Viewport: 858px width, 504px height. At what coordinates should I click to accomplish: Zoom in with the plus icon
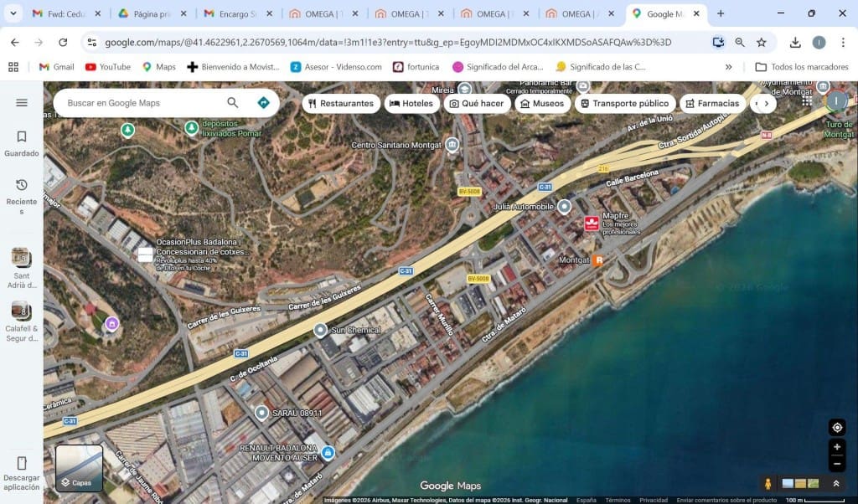(836, 446)
